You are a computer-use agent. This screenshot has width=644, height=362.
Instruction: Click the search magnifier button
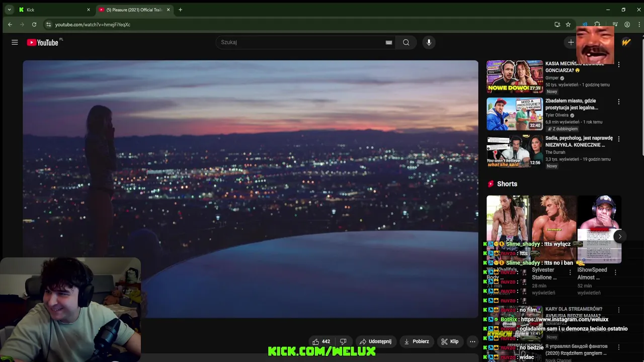(x=406, y=42)
